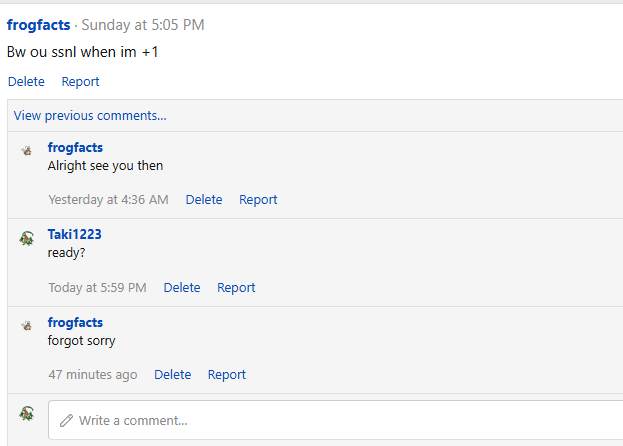
Task: Click your avatar beside the comment box
Action: [x=27, y=412]
